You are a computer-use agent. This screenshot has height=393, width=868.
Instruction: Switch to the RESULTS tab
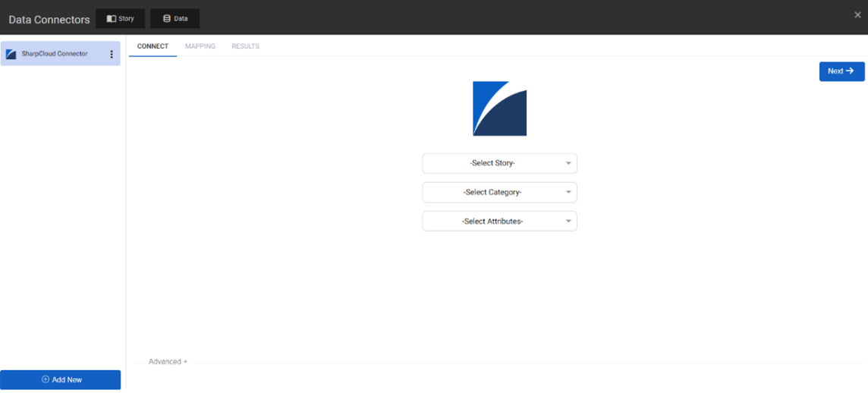click(245, 46)
